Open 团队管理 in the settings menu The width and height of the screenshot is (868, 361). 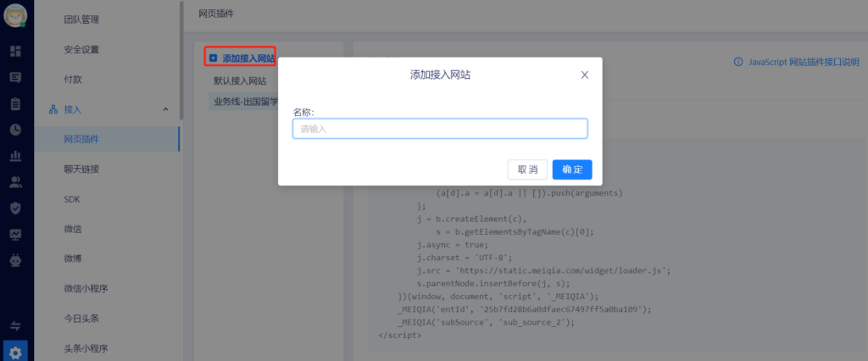[x=81, y=20]
